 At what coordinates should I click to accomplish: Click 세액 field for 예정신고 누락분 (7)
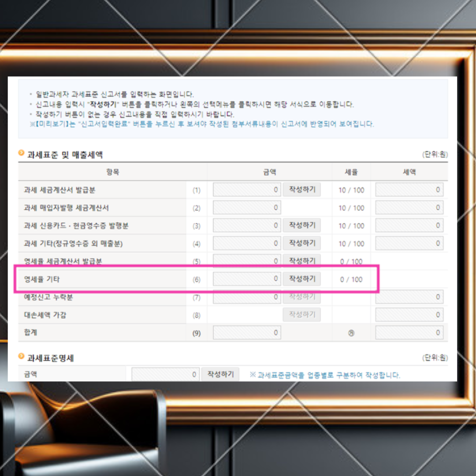coord(409,297)
